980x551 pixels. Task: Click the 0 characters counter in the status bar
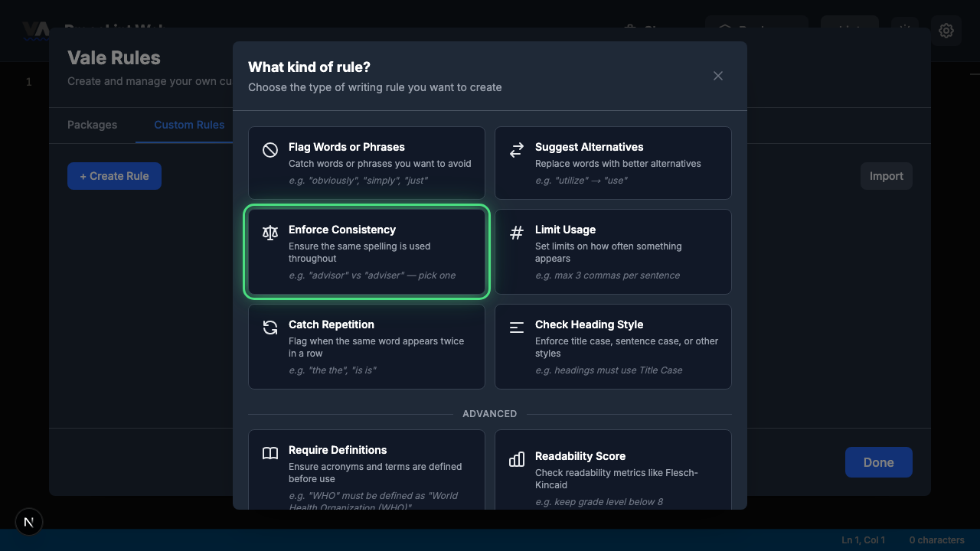[x=939, y=540]
